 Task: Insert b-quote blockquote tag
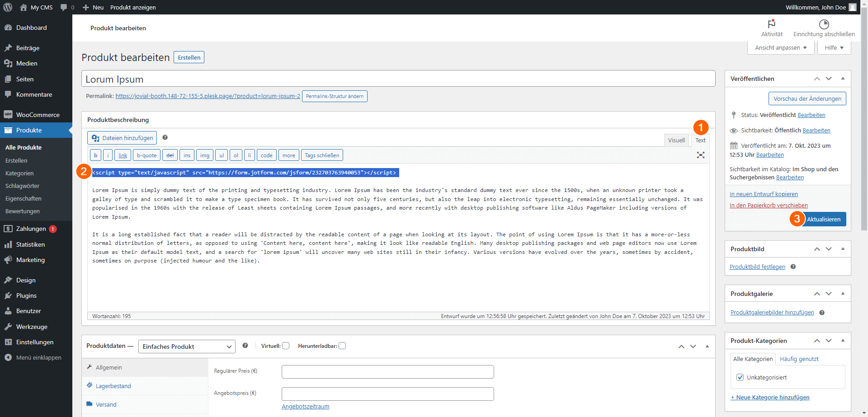pyautogui.click(x=146, y=155)
